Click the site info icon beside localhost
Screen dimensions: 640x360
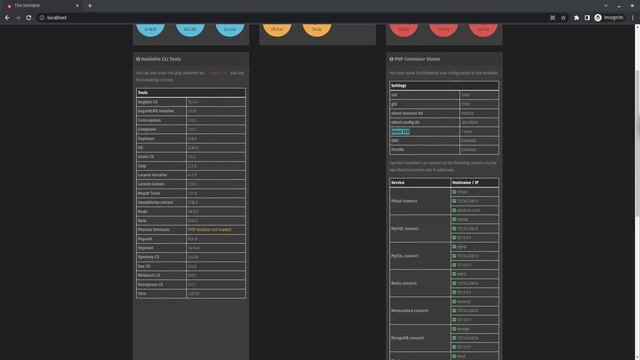[x=42, y=18]
